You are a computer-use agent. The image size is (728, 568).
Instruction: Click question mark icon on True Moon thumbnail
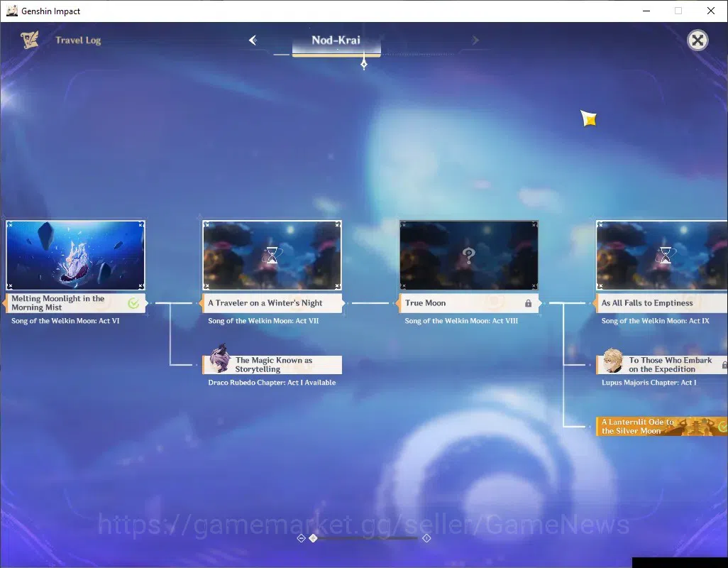pos(469,255)
